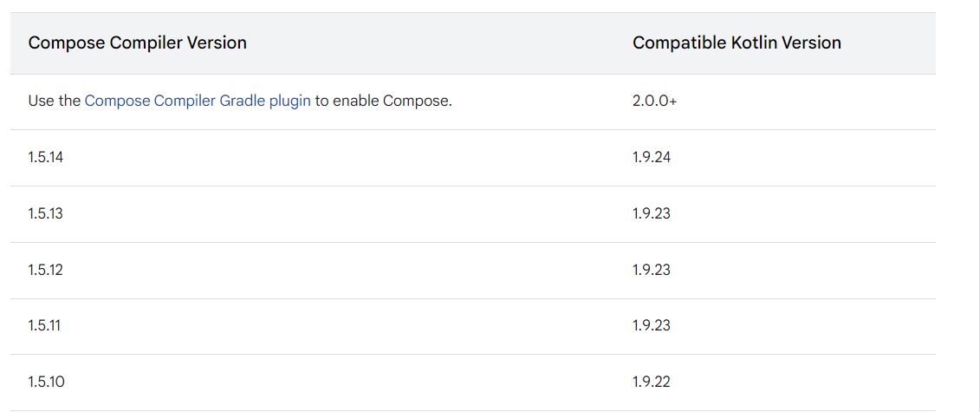This screenshot has height=412, width=980.
Task: Select the 1.5.10 compiler version cell
Action: (x=46, y=382)
